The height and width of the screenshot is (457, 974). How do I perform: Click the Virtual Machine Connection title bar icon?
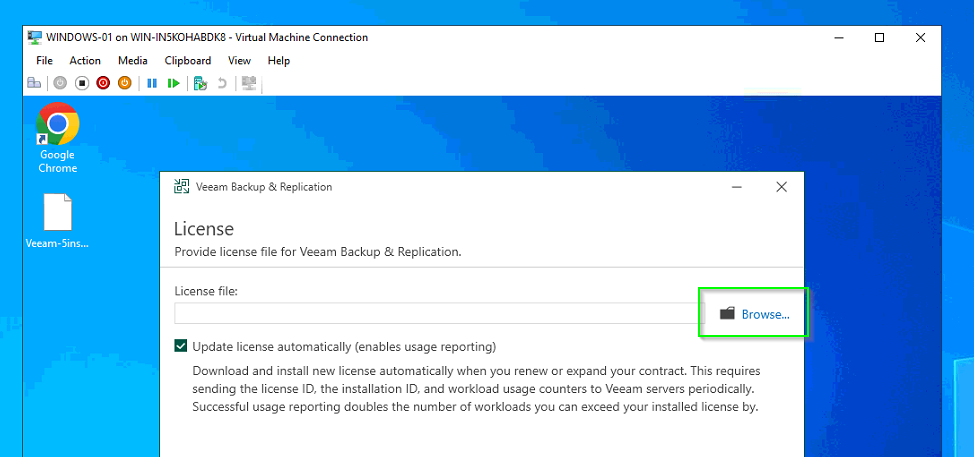pyautogui.click(x=35, y=37)
